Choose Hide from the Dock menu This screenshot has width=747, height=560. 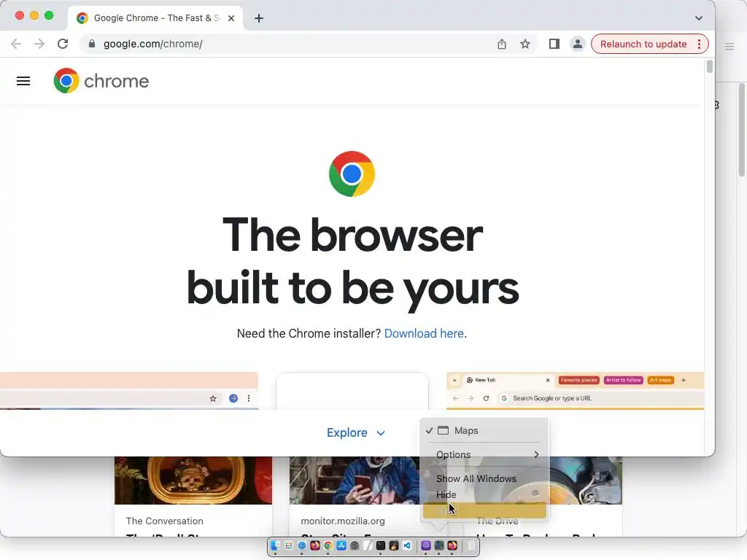point(484,495)
